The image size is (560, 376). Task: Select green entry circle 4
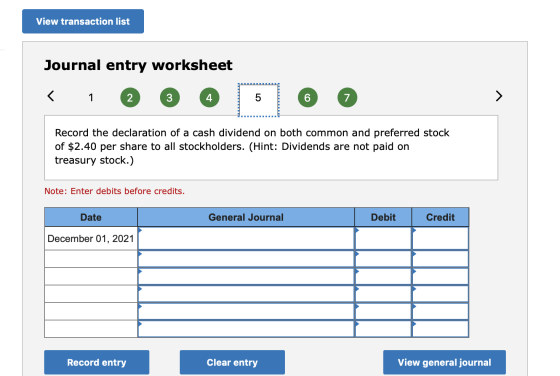(209, 97)
